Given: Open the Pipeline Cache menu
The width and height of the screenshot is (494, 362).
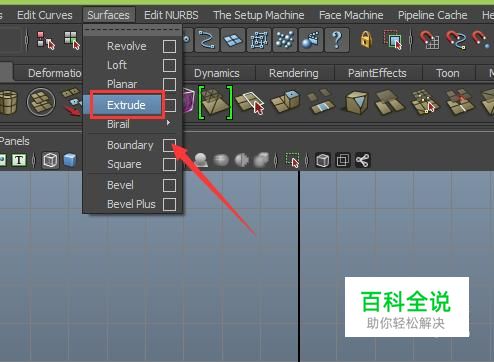Looking at the screenshot, I should (432, 15).
